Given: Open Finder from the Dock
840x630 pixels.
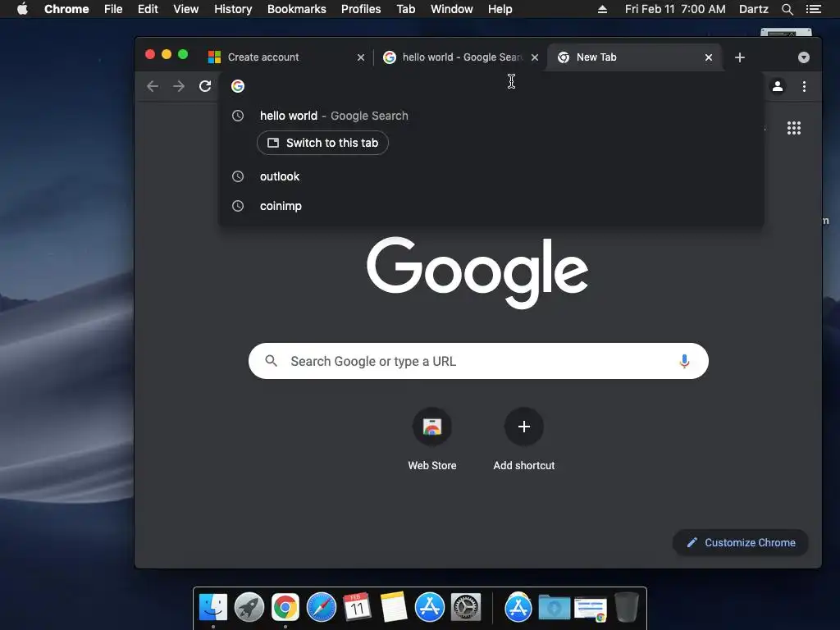Looking at the screenshot, I should point(213,608).
